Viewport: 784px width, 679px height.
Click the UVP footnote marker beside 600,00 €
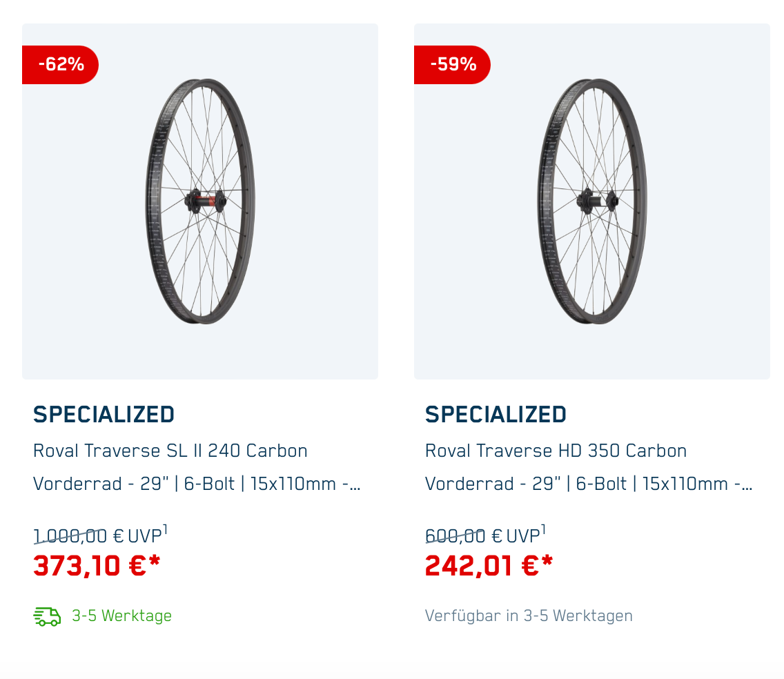pos(543,530)
